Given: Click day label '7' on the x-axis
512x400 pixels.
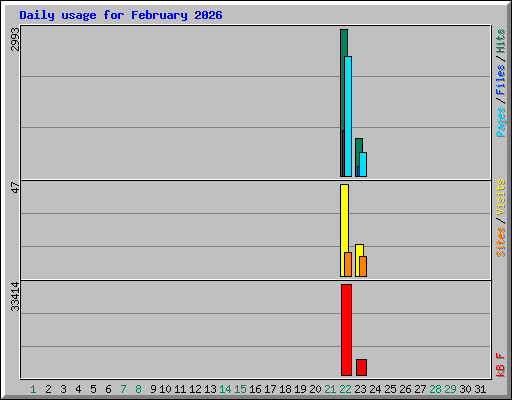Looking at the screenshot, I should 123,389.
